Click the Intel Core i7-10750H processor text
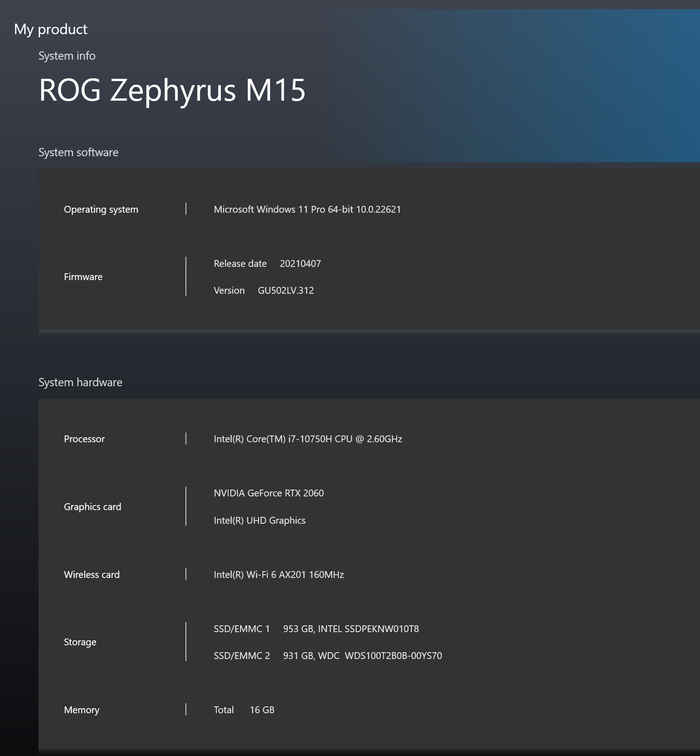700x756 pixels. tap(308, 439)
